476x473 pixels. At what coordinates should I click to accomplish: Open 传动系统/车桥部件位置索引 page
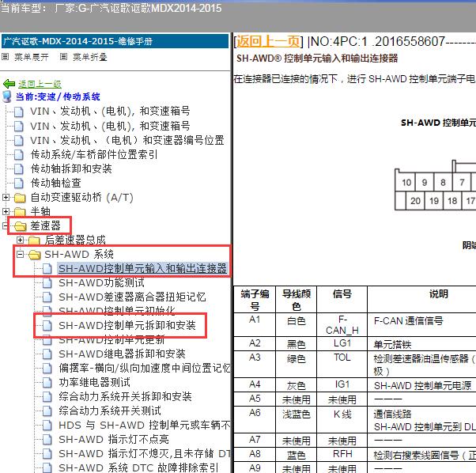click(x=94, y=154)
